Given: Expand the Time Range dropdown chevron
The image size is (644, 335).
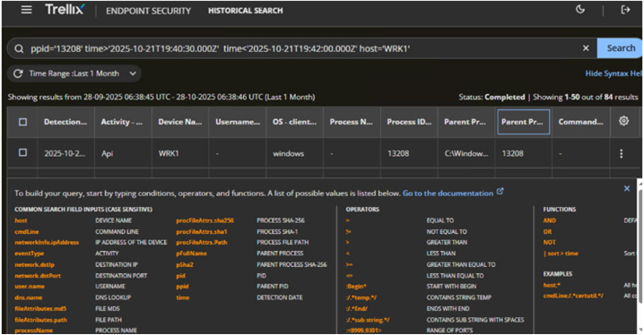Looking at the screenshot, I should (x=133, y=73).
